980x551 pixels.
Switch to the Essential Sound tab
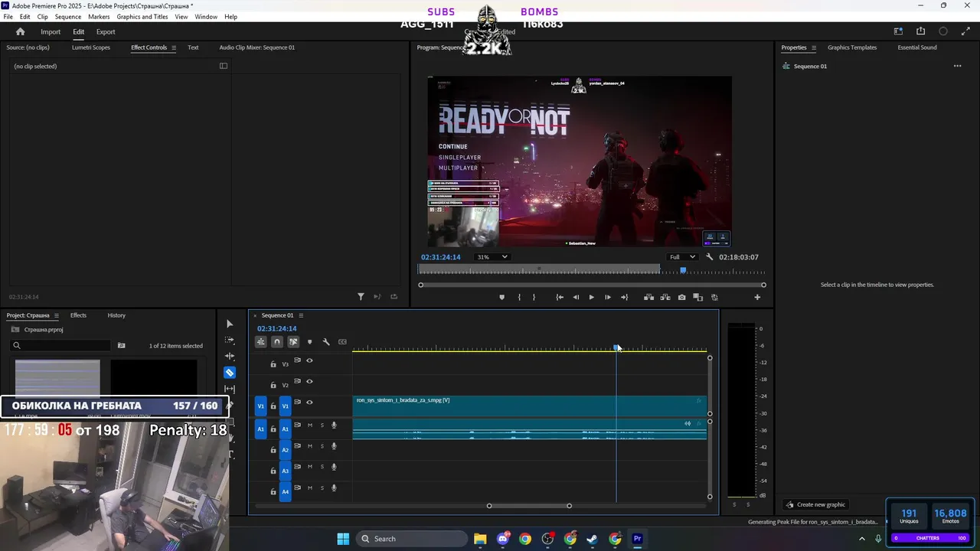point(917,47)
